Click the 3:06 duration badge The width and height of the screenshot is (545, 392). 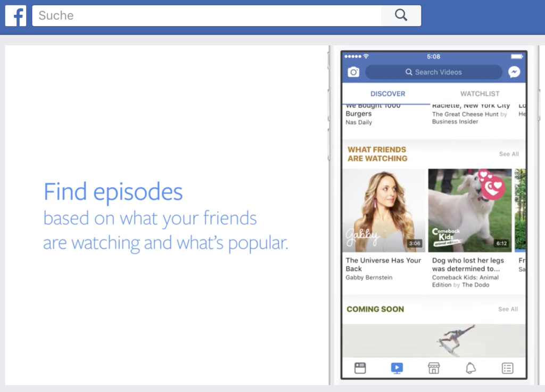(x=415, y=243)
